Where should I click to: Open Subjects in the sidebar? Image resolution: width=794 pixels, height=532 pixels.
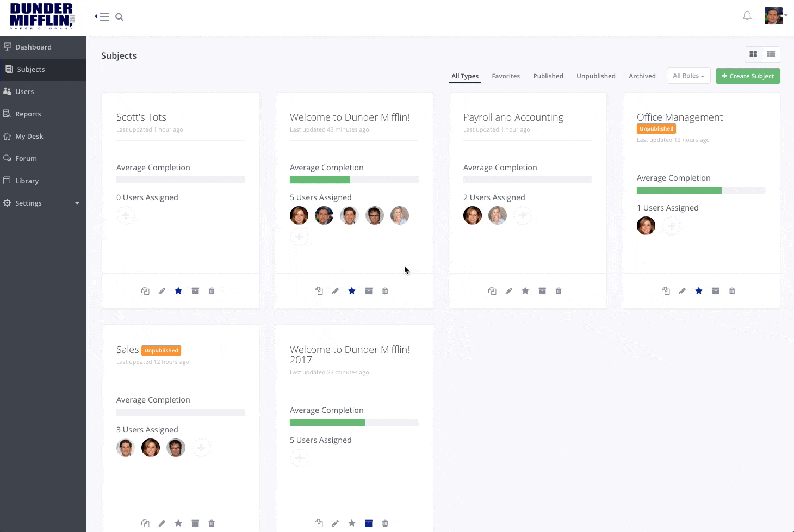(43, 70)
